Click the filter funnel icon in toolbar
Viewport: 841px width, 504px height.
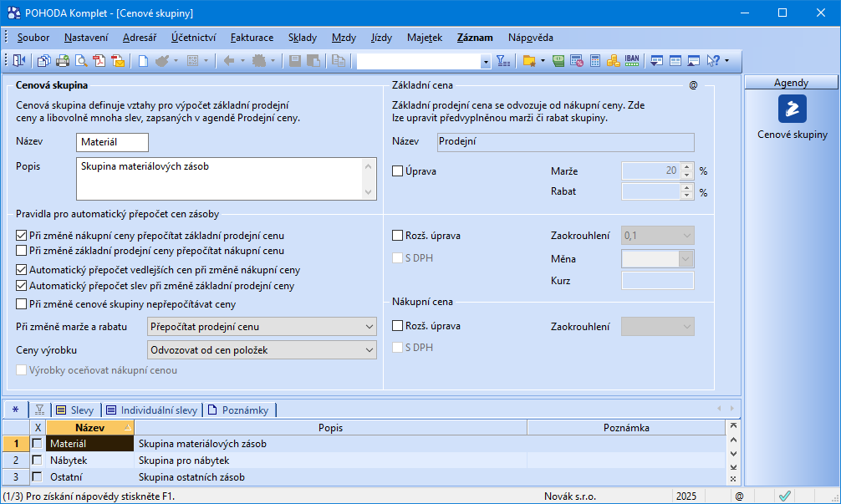[503, 60]
